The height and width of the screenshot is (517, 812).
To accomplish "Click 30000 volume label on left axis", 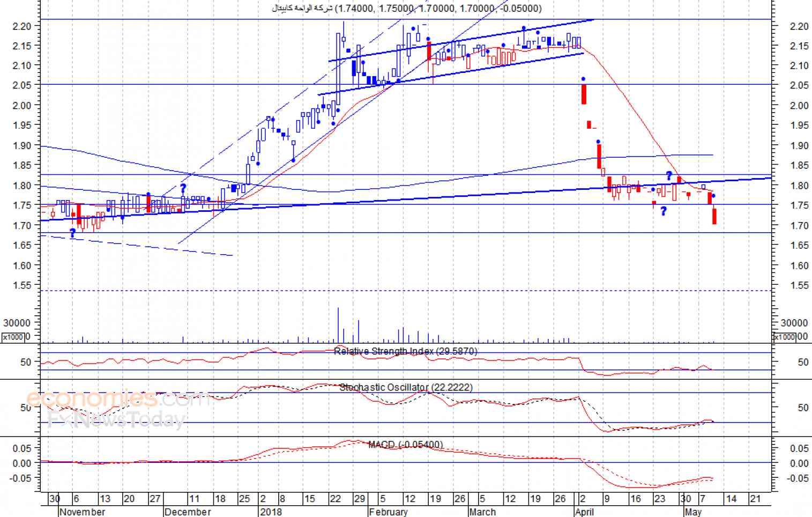I will coord(17,323).
